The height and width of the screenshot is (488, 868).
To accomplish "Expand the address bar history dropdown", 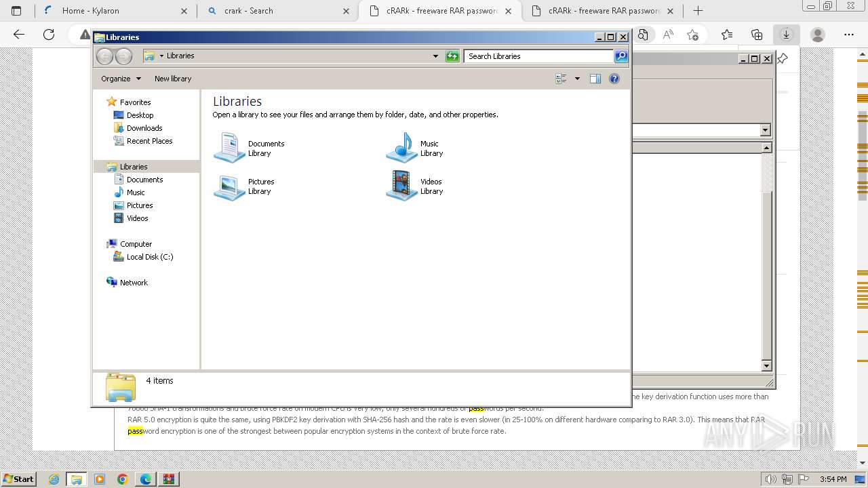I will [x=435, y=56].
